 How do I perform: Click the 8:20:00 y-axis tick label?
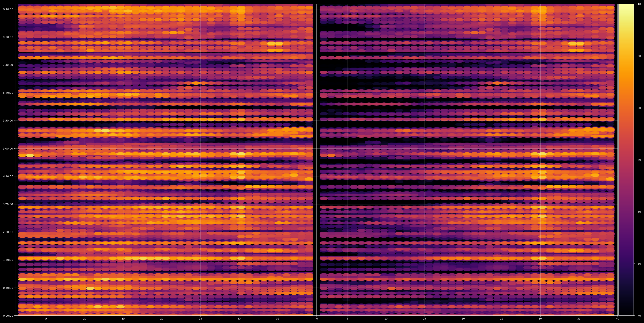coord(8,37)
